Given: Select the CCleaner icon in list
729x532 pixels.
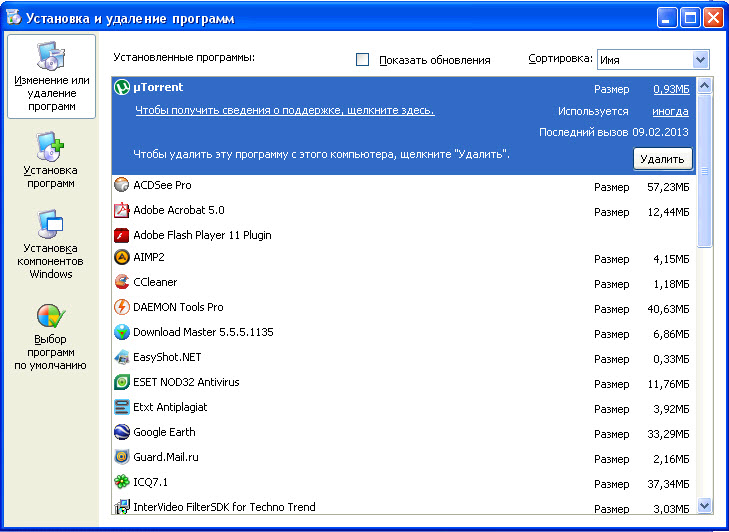Looking at the screenshot, I should (121, 282).
